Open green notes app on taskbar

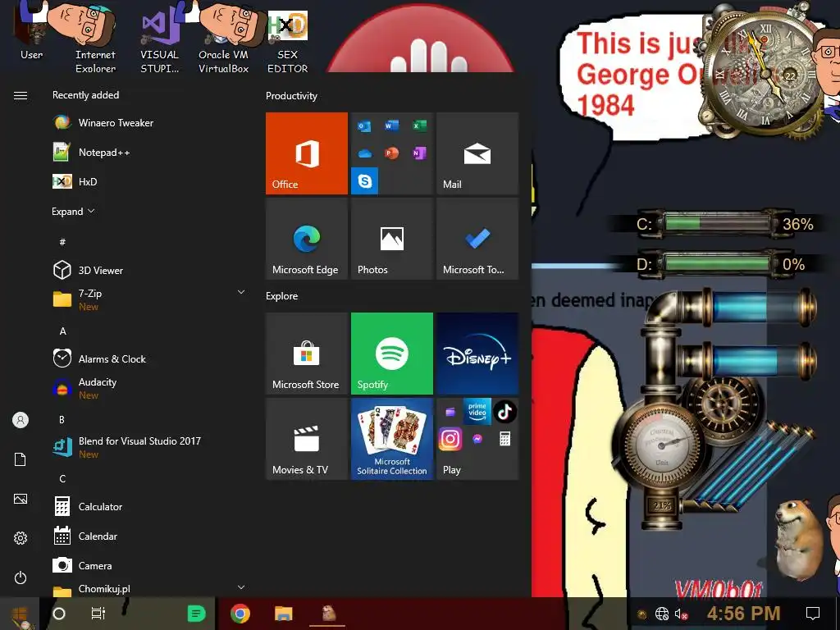pyautogui.click(x=196, y=614)
